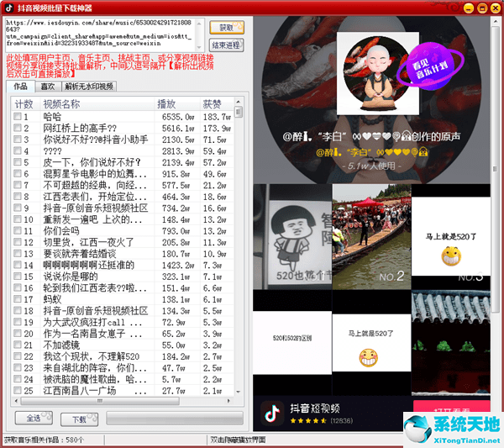The image size is (504, 448).
Task: Click URL box scroll down arrow
Action: tap(199, 47)
